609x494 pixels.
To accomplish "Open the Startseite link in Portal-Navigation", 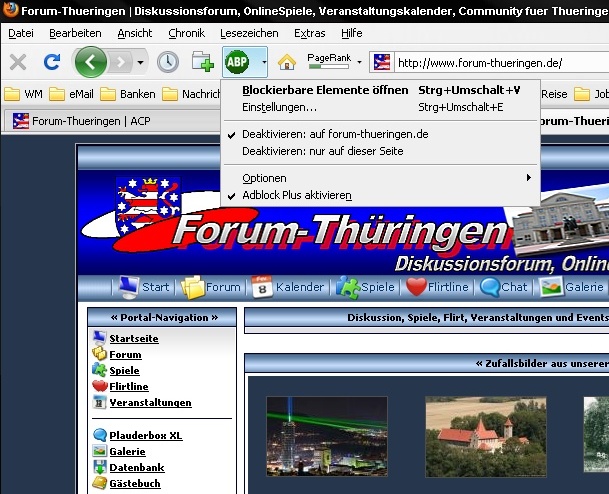I will [134, 339].
